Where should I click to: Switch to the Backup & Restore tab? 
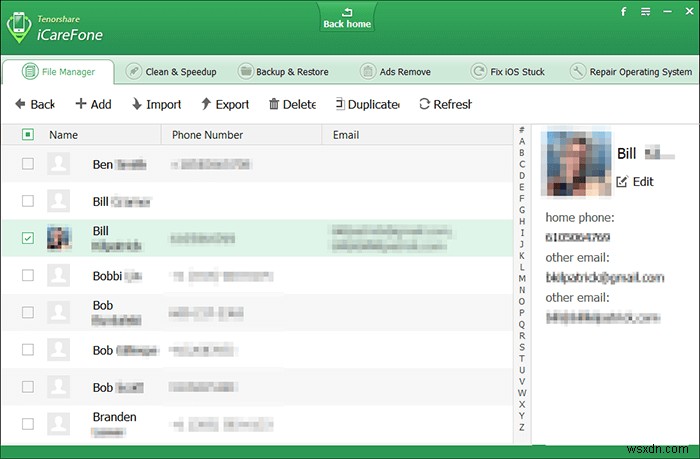tap(283, 71)
